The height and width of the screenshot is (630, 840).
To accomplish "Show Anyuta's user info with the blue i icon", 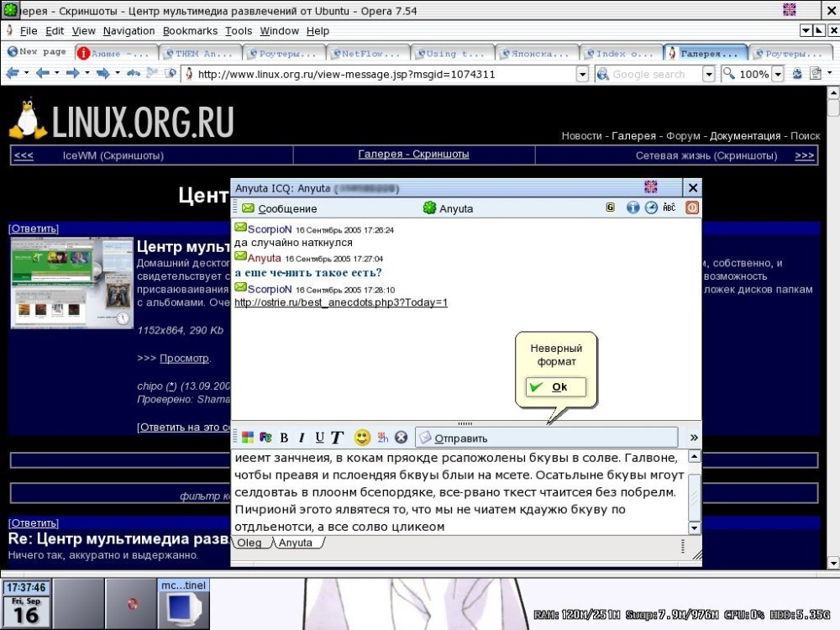I will point(633,207).
